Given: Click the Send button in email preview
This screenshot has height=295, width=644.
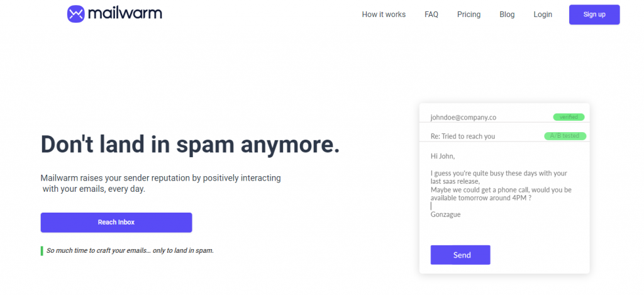Looking at the screenshot, I should tap(460, 255).
